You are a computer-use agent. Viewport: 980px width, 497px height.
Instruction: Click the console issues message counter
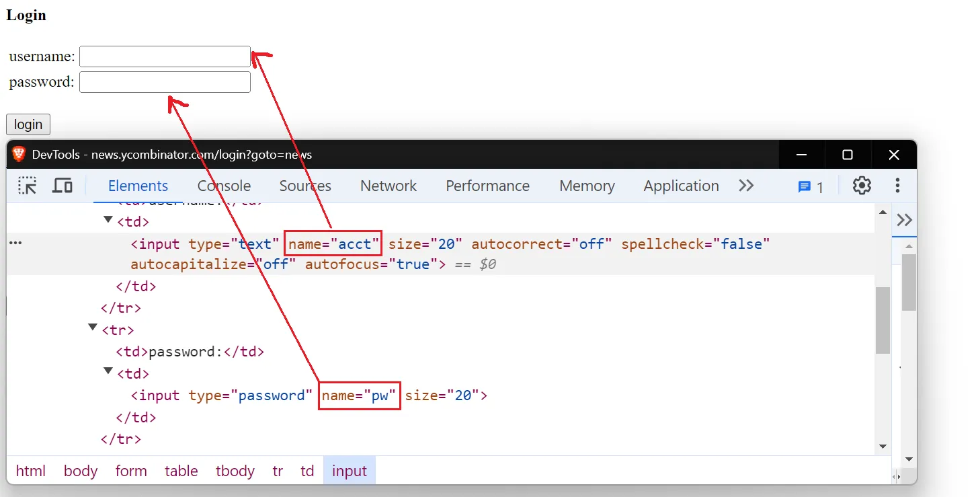811,187
